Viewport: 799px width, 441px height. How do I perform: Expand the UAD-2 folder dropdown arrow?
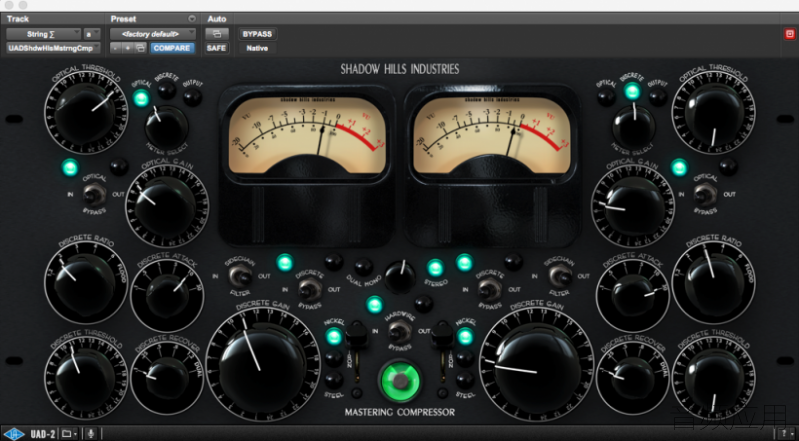(75, 434)
